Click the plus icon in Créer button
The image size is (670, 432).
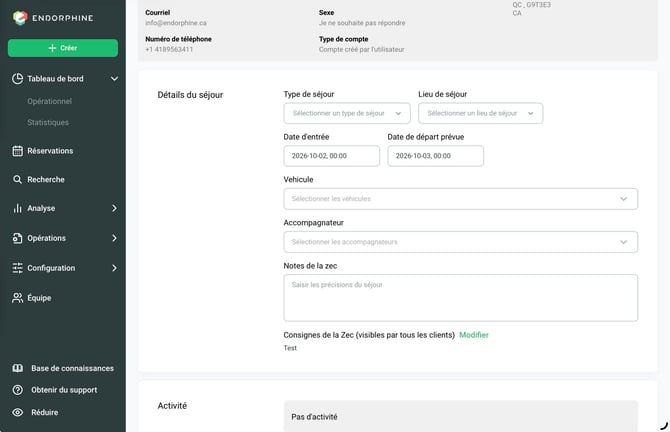[52, 48]
